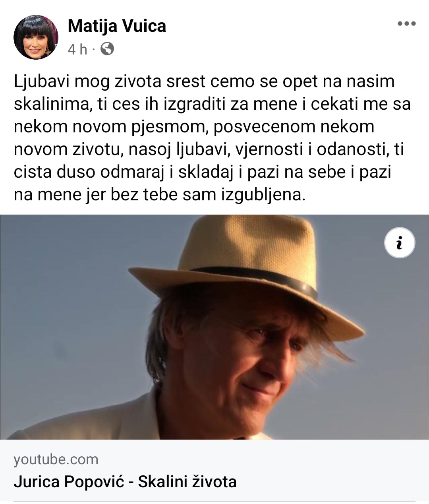This screenshot has width=429, height=504.
Task: Tap the post text beginning with Ljubavi mog zivota
Action: point(213,138)
